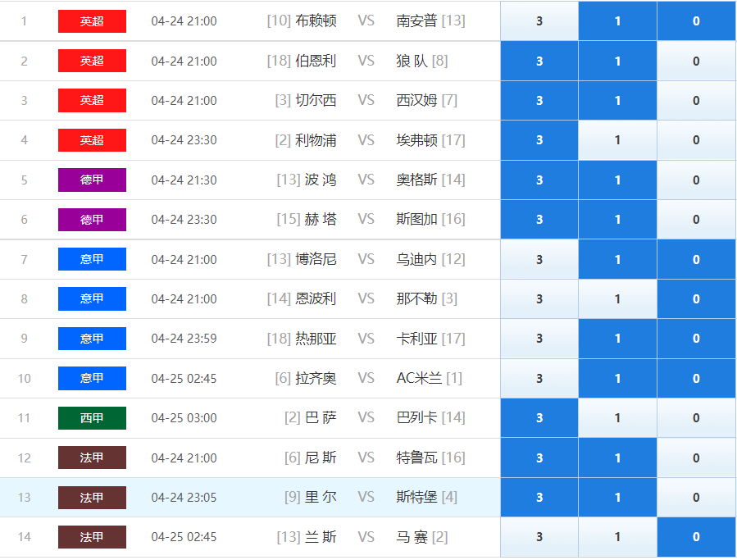The height and width of the screenshot is (560, 737).
Task: Open the 利物浦 team link
Action: tap(316, 140)
